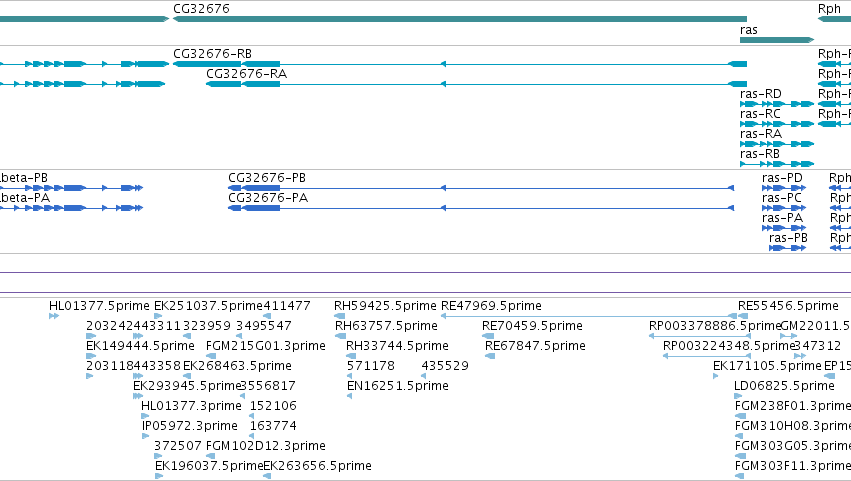Click the 347312 feature label
This screenshot has width=851, height=481.
[818, 346]
